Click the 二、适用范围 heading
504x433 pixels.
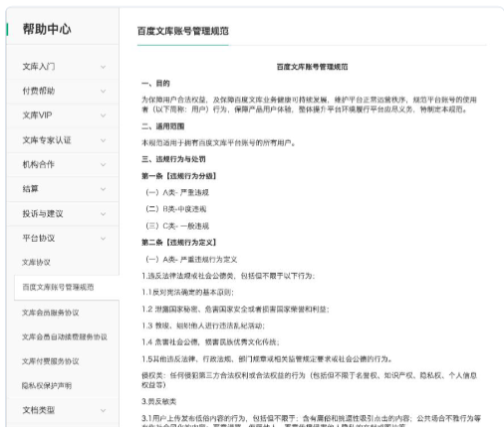[x=163, y=126]
